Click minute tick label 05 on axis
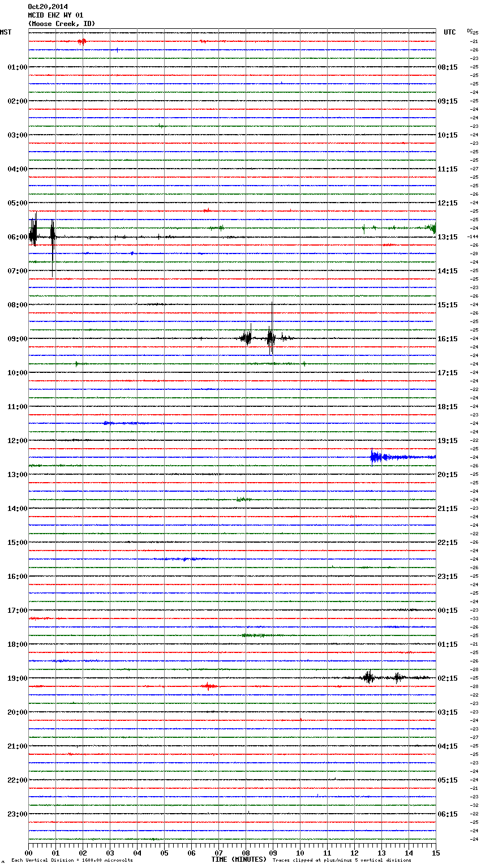The image size is (481, 868). point(164,853)
